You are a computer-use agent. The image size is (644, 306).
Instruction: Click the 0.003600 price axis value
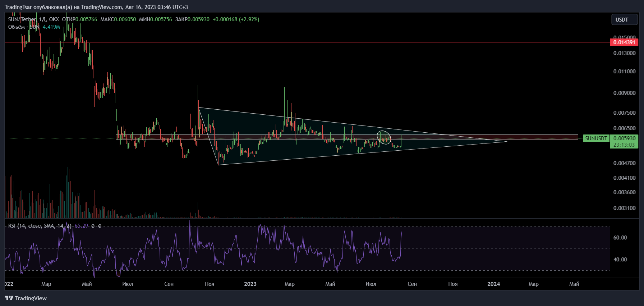point(624,192)
